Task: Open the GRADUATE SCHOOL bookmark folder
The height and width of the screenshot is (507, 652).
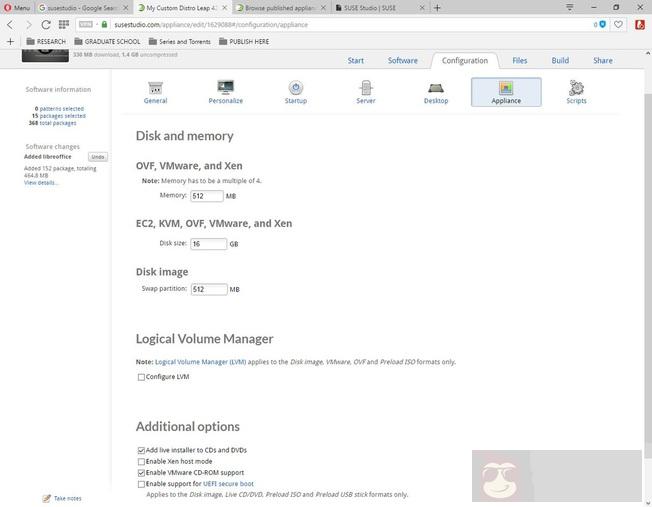Action: [107, 42]
